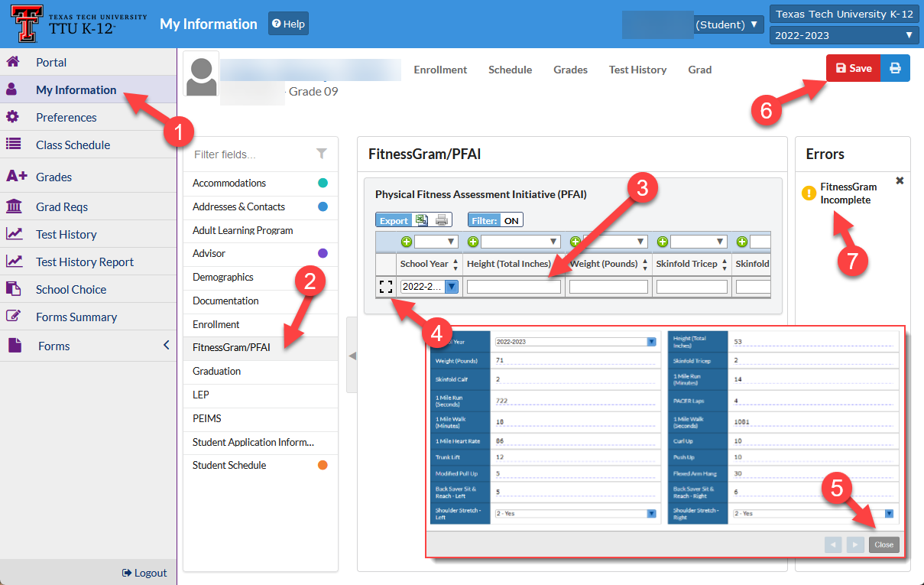The image size is (924, 585).
Task: Switch to the Grades tab
Action: pyautogui.click(x=570, y=70)
